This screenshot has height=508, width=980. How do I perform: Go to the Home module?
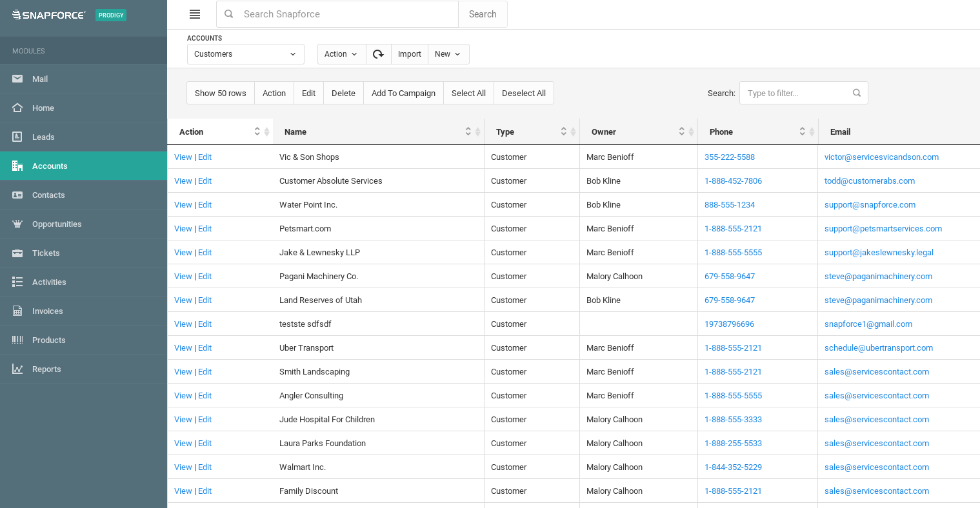pos(83,108)
